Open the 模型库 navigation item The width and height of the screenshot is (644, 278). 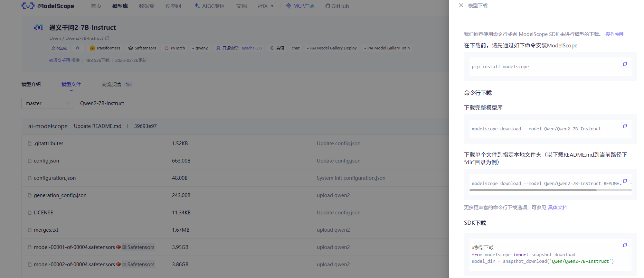click(120, 6)
